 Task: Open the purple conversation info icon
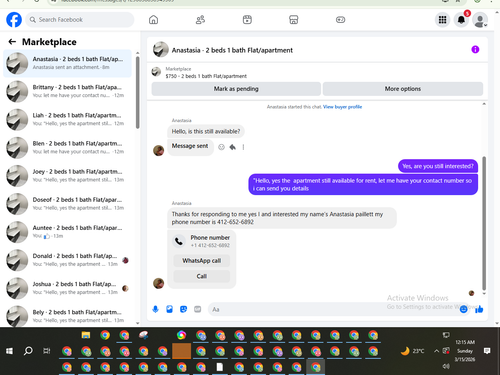(475, 50)
